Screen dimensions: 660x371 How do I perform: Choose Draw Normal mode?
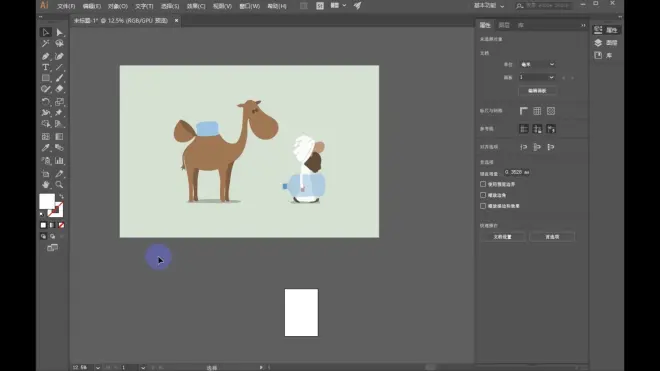click(43, 237)
